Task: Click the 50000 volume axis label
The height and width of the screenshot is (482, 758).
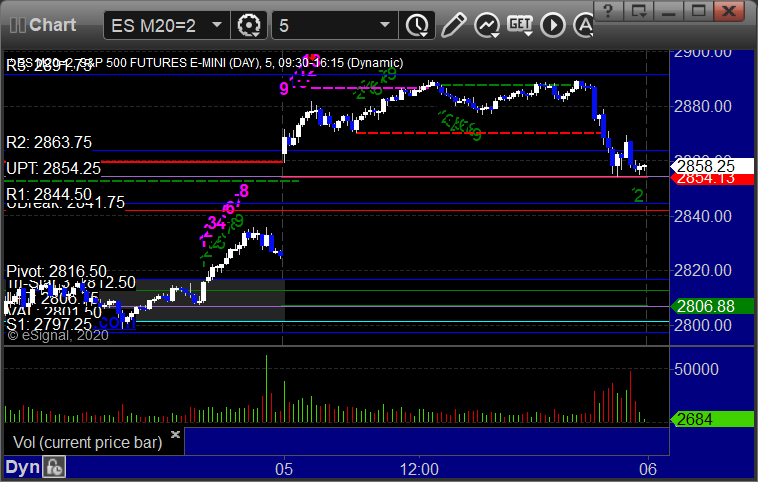Action: pyautogui.click(x=696, y=369)
